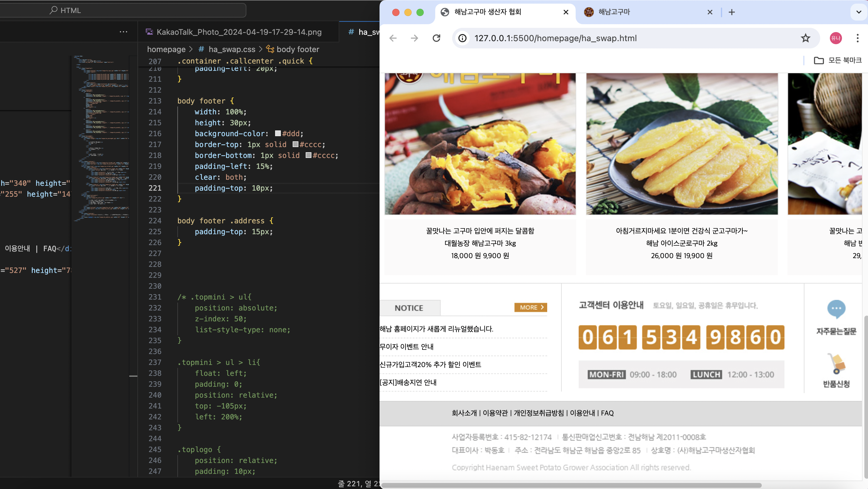The image size is (868, 489).
Task: Open the 모든 북마크 folder
Action: coord(838,60)
